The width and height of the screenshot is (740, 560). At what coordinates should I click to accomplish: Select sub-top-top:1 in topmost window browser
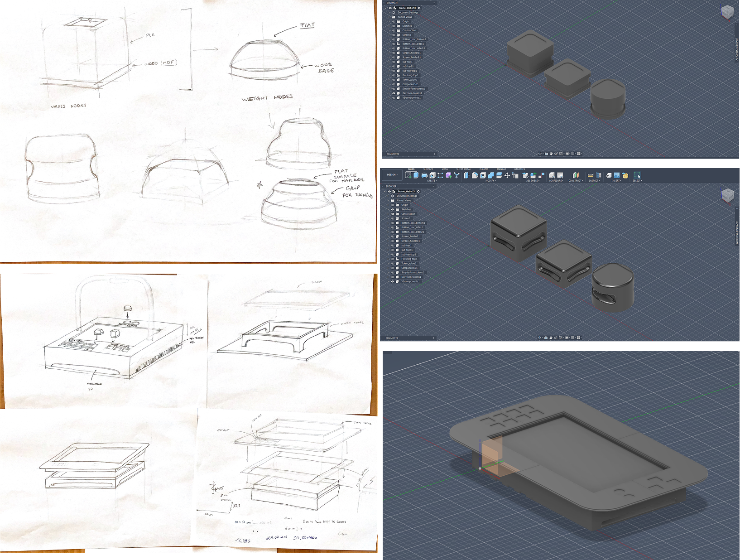410,71
